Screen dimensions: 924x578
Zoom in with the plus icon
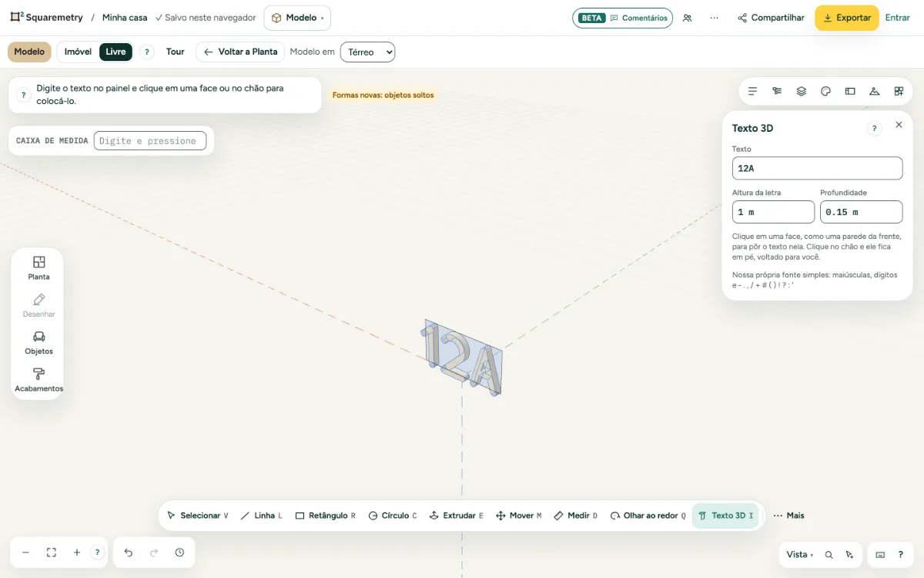(x=77, y=553)
